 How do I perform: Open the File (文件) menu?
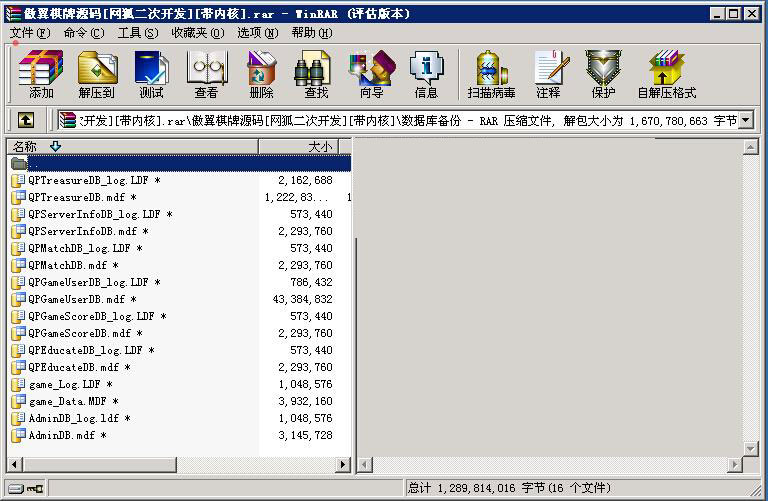point(29,33)
